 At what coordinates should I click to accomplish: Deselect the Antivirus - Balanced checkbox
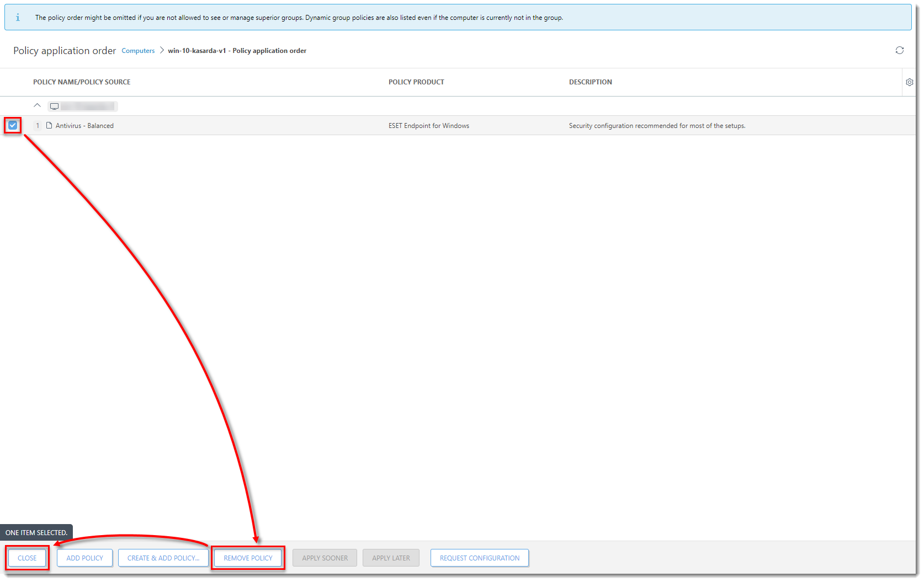(x=12, y=125)
